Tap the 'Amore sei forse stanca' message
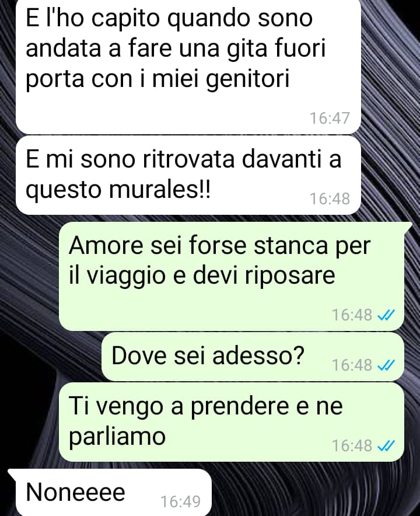The width and height of the screenshot is (420, 516). [x=232, y=276]
